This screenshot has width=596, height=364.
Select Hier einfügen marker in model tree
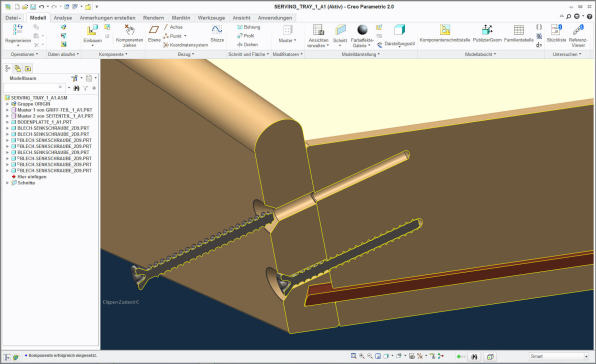click(x=32, y=177)
